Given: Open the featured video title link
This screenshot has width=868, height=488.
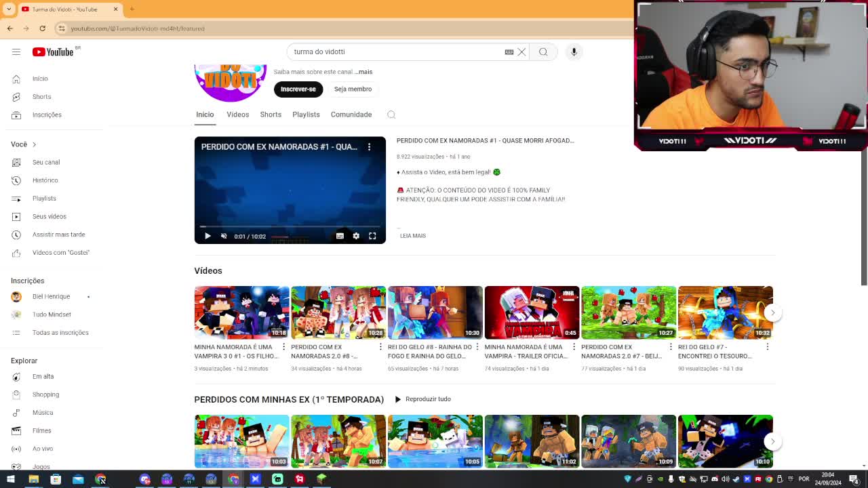Looking at the screenshot, I should (x=486, y=140).
